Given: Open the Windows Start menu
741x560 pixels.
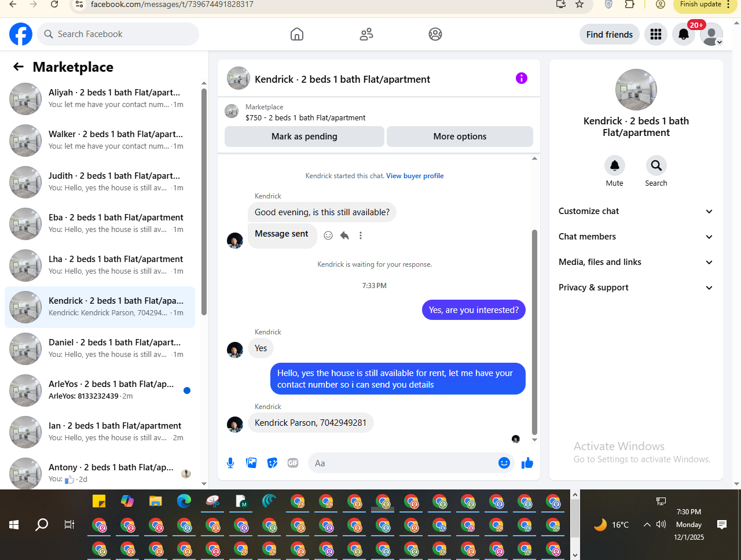Looking at the screenshot, I should click(x=14, y=525).
